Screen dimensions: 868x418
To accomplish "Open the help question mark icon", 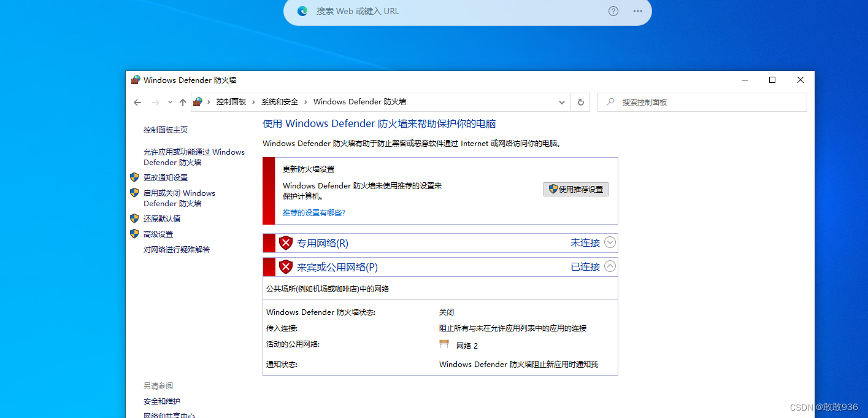I will (x=613, y=11).
